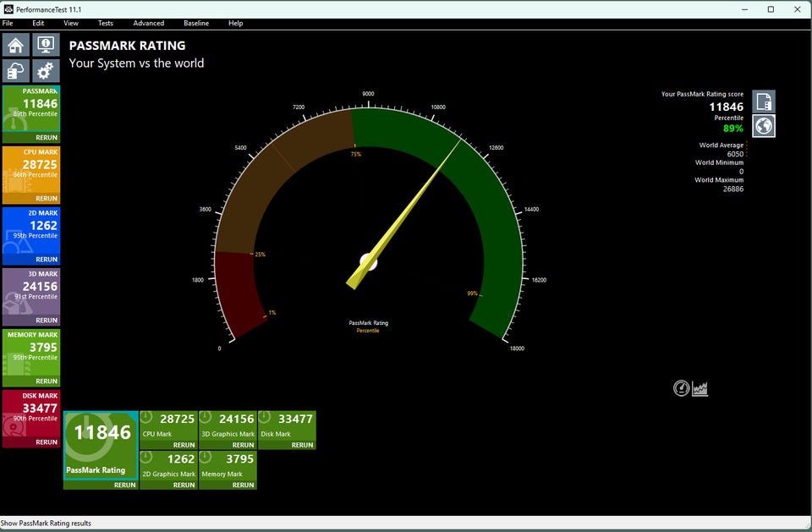Click the large PassMark Rating 11846 tile

coord(101,445)
